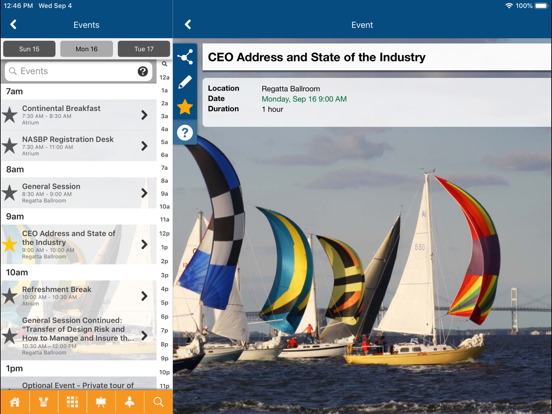Open General Session via its chevron
Viewport: 552px width, 414px height.
pyautogui.click(x=144, y=193)
